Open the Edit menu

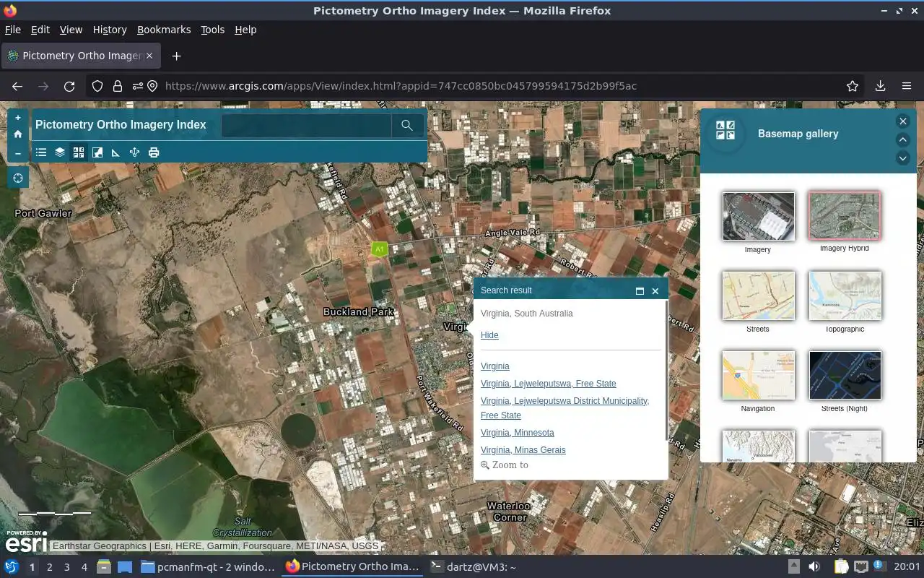40,30
